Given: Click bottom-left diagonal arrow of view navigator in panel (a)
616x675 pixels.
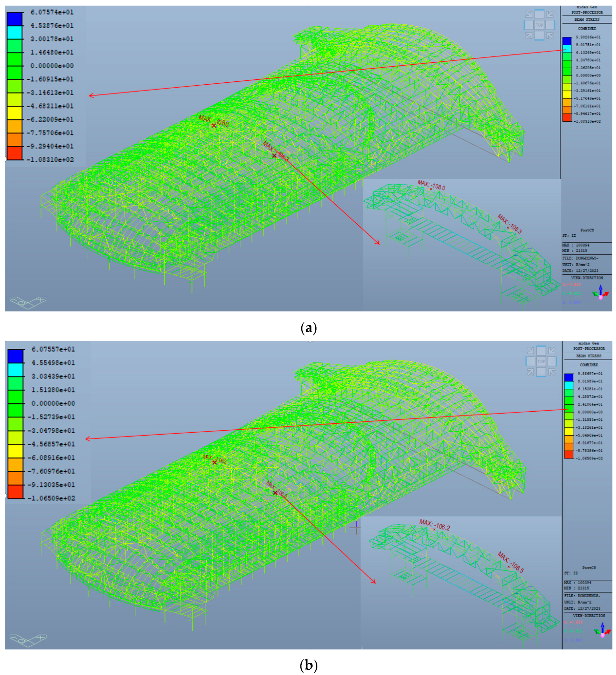Looking at the screenshot, I should coord(529,36).
